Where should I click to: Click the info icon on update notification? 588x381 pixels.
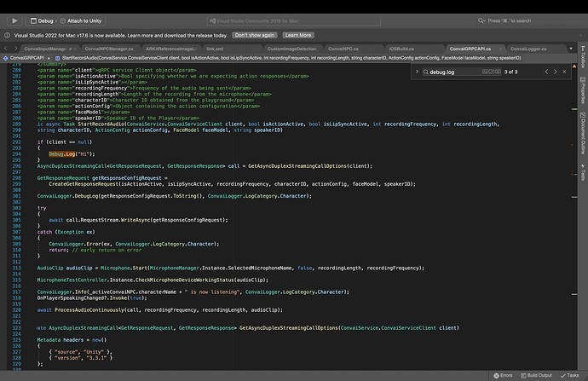coord(7,35)
